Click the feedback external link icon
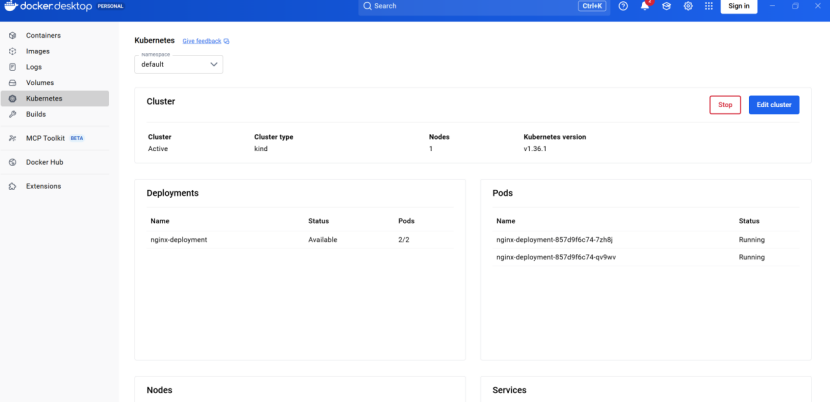Viewport: 830px width, 402px height. click(227, 41)
